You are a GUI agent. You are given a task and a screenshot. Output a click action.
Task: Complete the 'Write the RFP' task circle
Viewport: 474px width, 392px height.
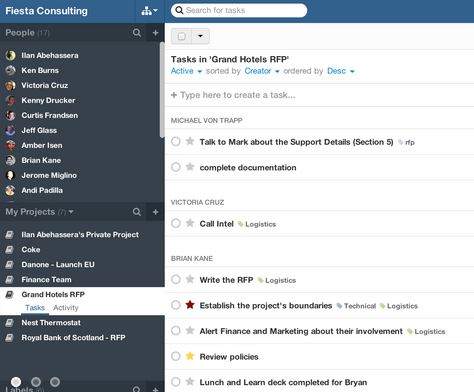[x=176, y=279]
